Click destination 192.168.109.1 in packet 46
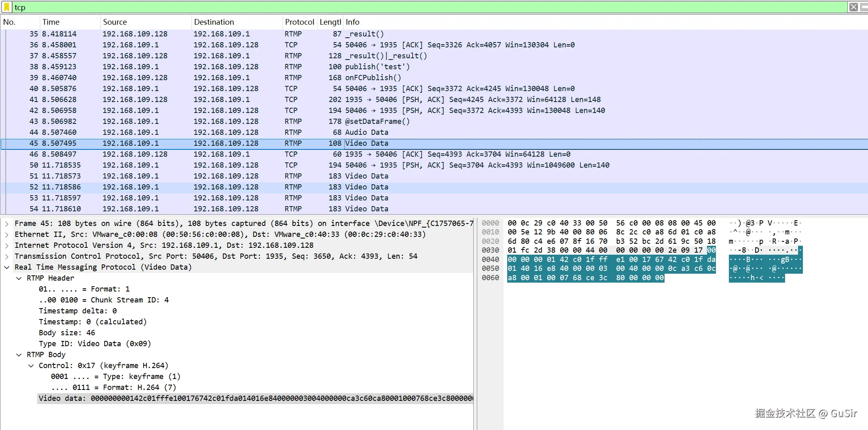868x430 pixels. 222,154
